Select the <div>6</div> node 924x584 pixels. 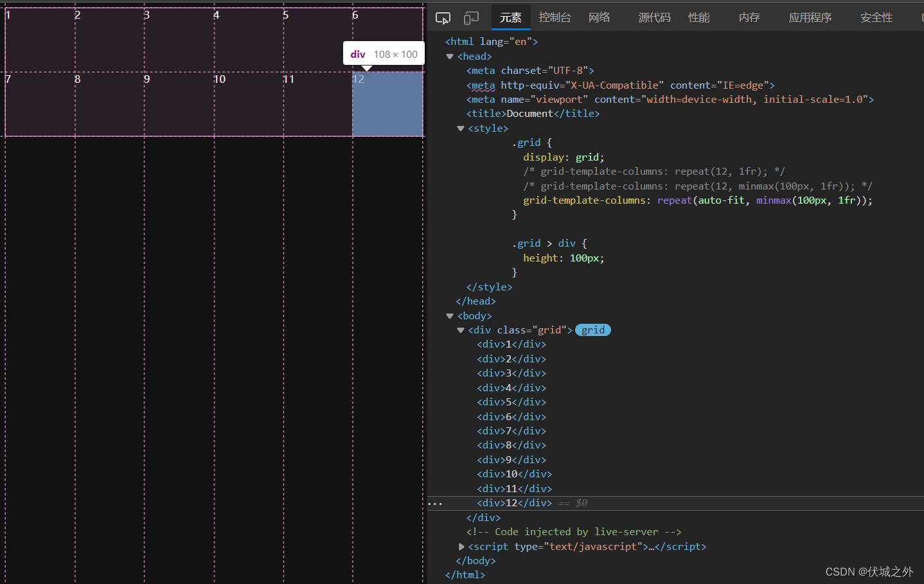tap(511, 417)
